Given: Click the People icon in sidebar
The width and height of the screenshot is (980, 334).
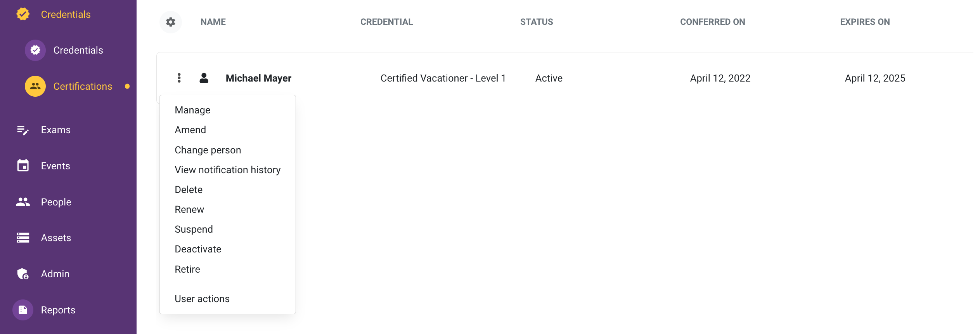Looking at the screenshot, I should [x=23, y=202].
